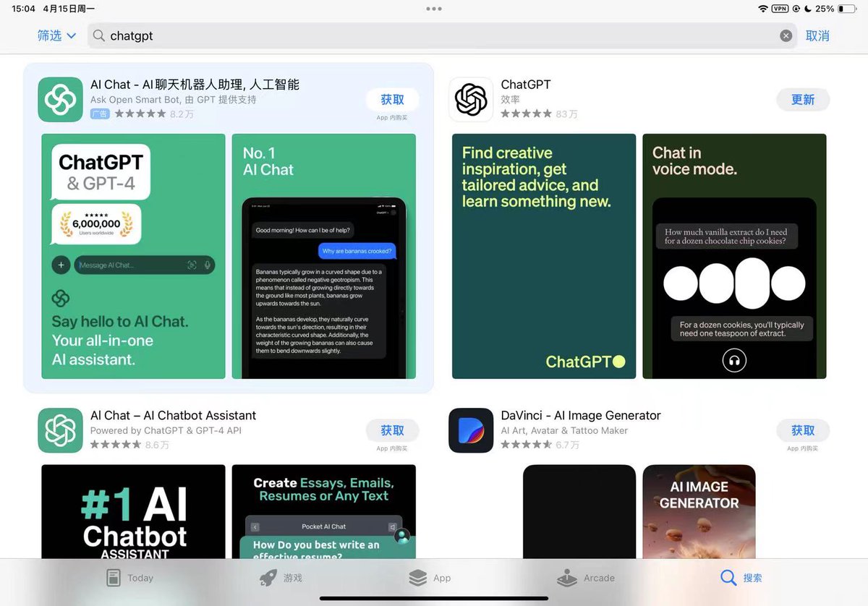Open the AI Chat – AI Chatbot Assistant icon

(60, 430)
